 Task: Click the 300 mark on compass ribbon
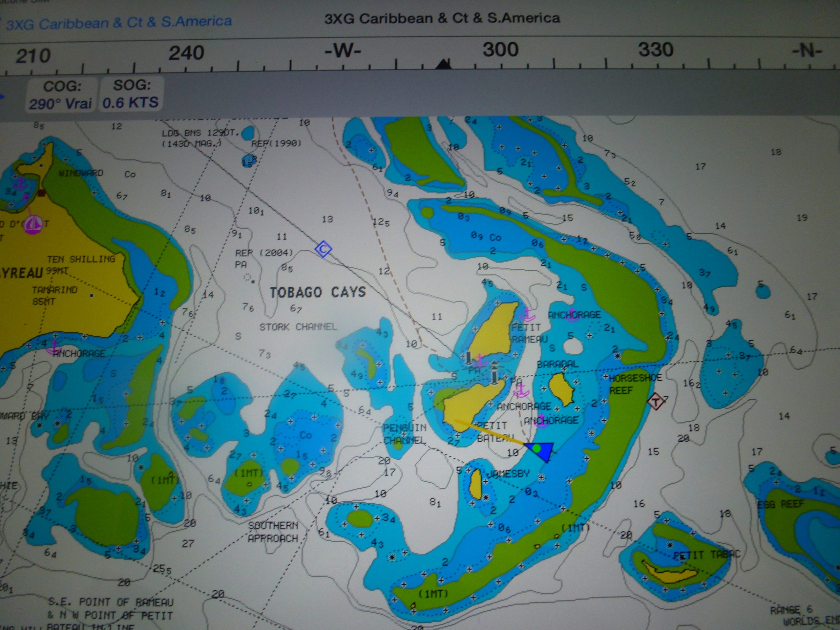[500, 50]
